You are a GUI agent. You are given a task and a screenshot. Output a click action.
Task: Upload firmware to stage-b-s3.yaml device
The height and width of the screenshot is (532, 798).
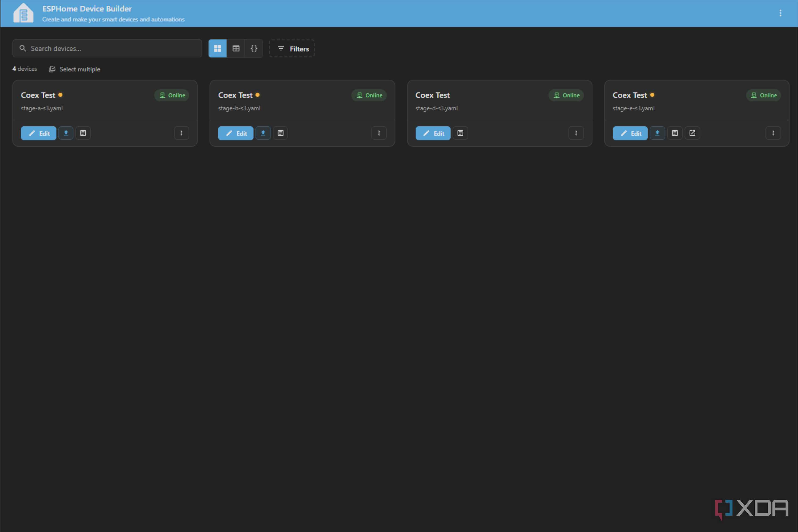263,133
